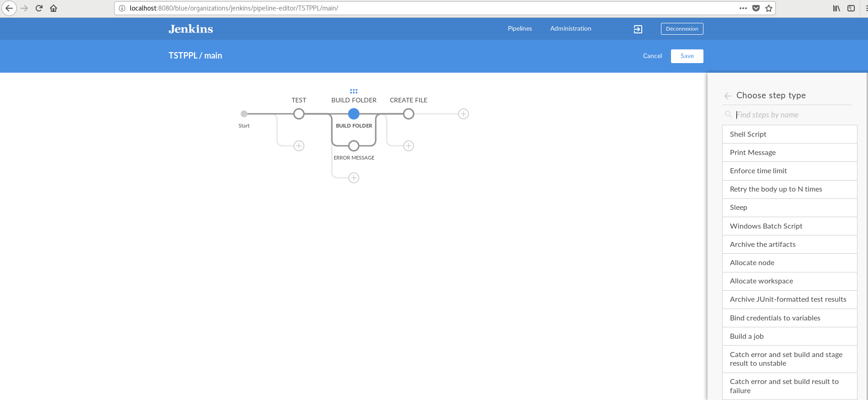The image size is (868, 400).
Task: Select the CREATE FILE stage node
Action: pyautogui.click(x=409, y=114)
